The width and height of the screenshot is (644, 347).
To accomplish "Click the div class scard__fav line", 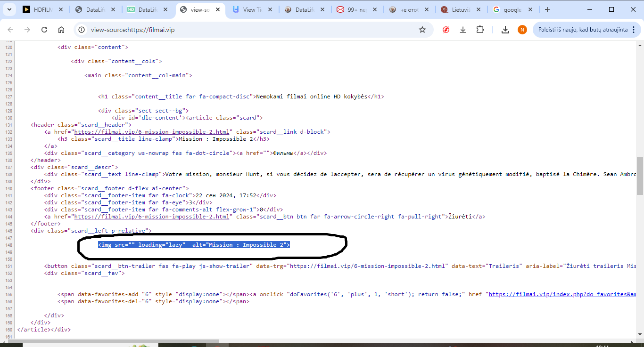I will coord(84,273).
